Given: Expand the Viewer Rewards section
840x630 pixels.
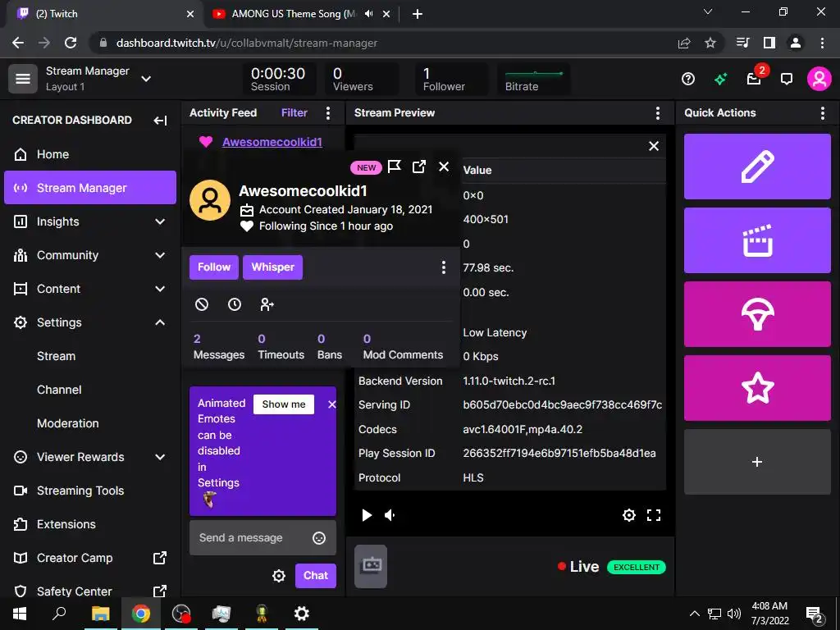Looking at the screenshot, I should point(90,457).
